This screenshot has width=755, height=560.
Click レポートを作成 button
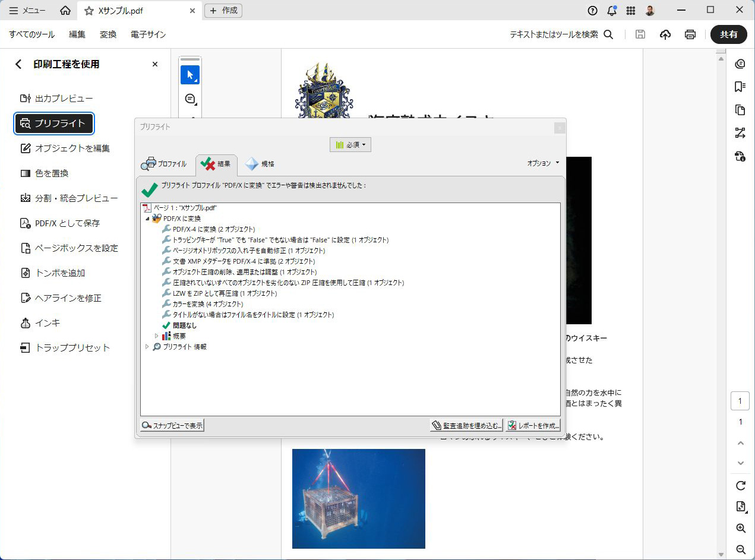click(x=533, y=425)
